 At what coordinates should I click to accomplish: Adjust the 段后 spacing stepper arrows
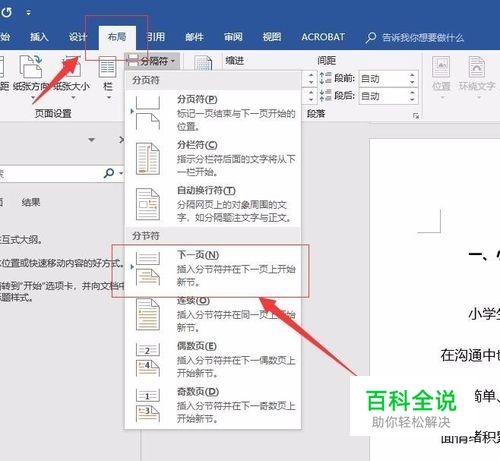412,96
